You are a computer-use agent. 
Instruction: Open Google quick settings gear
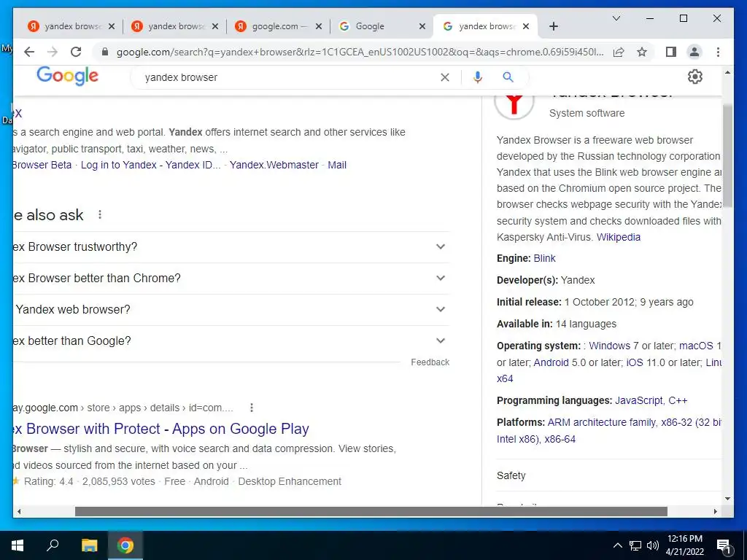[695, 77]
